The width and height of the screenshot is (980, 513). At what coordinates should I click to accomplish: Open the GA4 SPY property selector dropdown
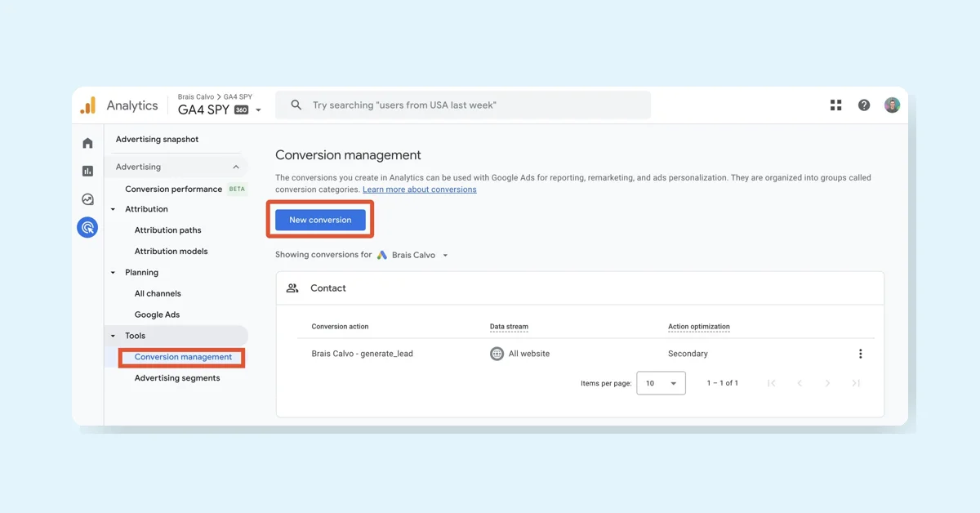tap(258, 110)
